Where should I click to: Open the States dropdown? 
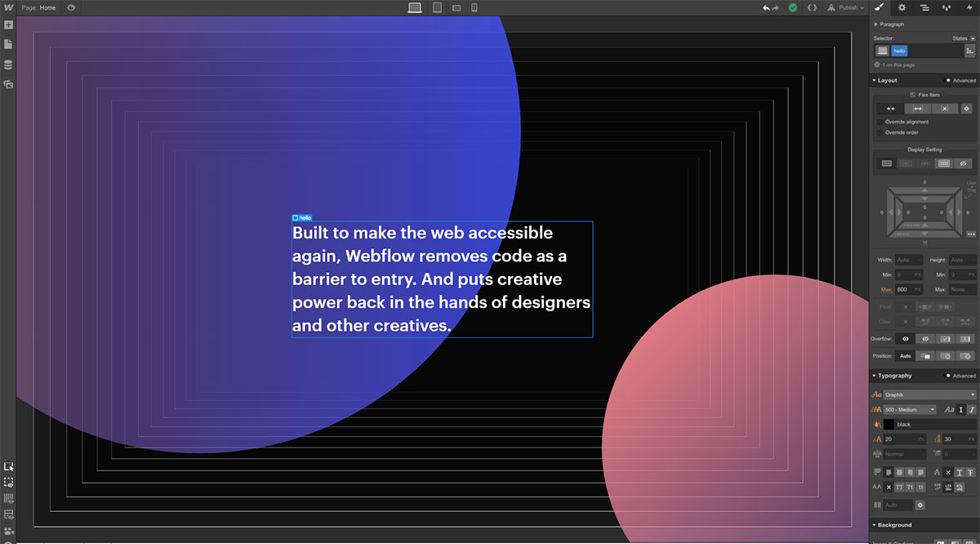(962, 38)
